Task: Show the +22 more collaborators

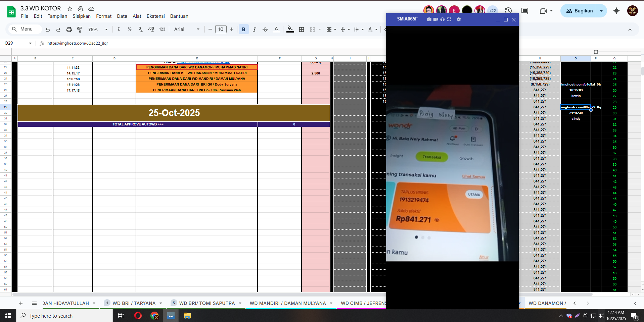Action: [492, 11]
